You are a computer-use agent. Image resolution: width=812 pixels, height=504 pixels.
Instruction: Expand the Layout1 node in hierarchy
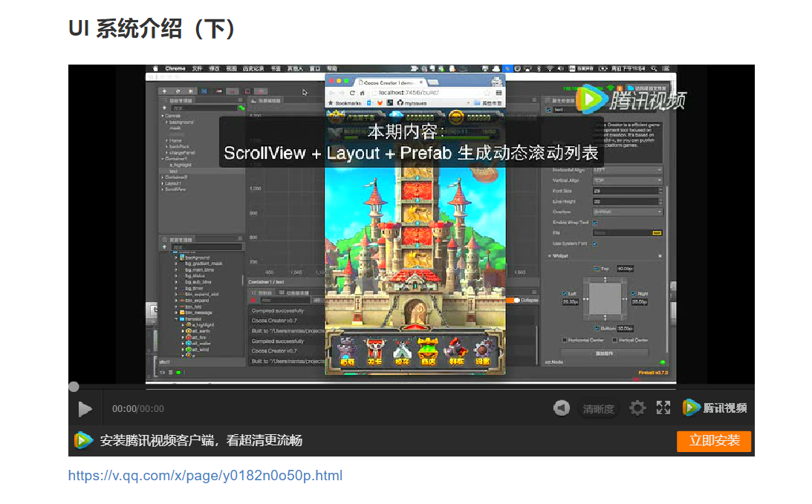click(x=163, y=183)
